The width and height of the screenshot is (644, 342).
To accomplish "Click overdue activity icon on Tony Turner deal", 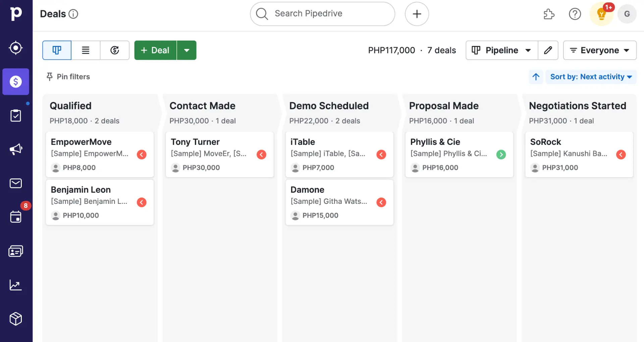I will [261, 155].
